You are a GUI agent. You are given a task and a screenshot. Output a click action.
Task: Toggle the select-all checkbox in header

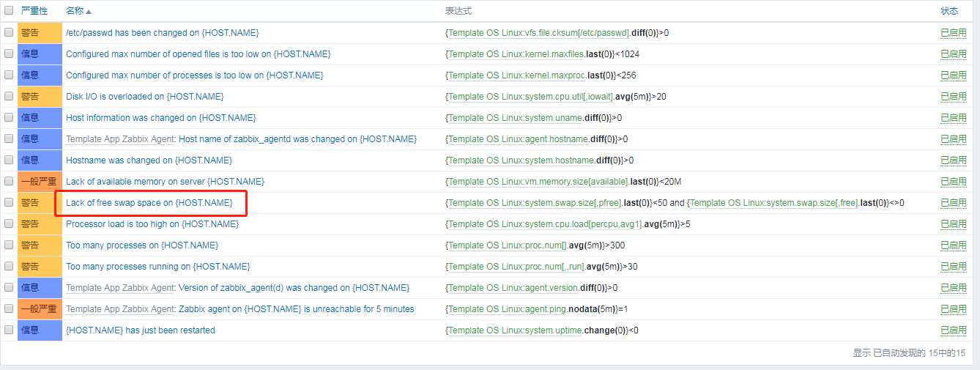click(9, 11)
